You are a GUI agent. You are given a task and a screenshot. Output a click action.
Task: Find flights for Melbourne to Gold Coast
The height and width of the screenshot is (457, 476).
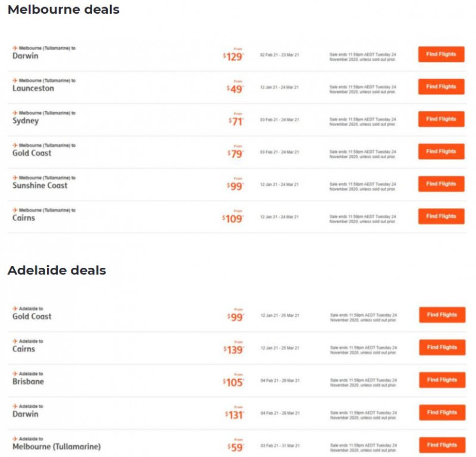pyautogui.click(x=441, y=152)
